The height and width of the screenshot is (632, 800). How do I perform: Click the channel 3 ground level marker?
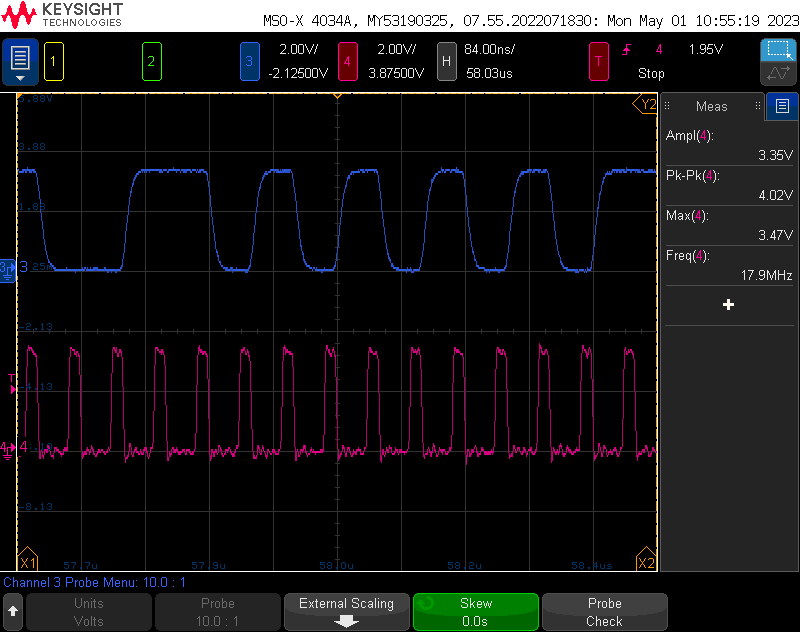(8, 267)
